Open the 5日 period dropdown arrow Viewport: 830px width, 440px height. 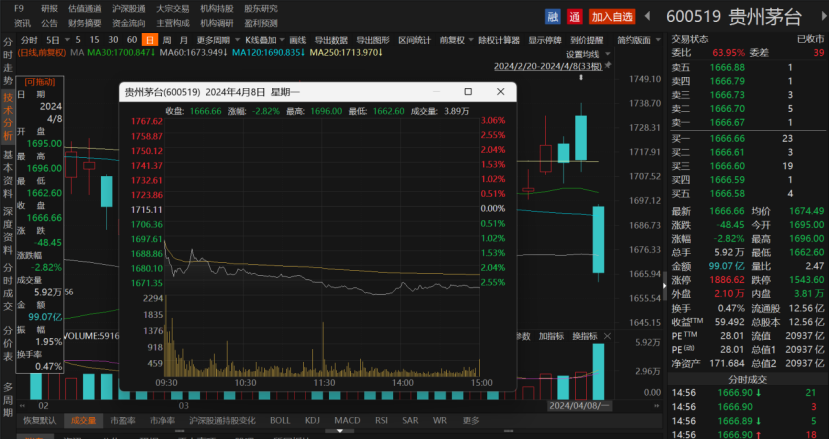click(x=67, y=40)
